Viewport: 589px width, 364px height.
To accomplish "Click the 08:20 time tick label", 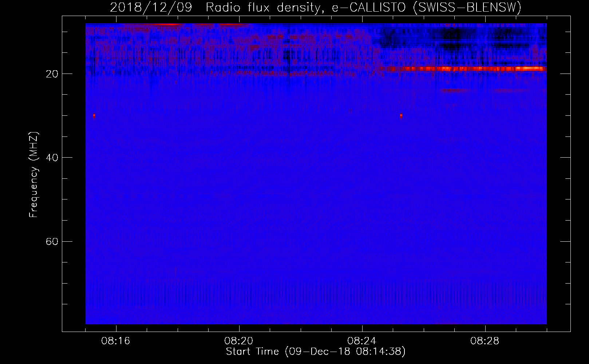I will click(239, 341).
